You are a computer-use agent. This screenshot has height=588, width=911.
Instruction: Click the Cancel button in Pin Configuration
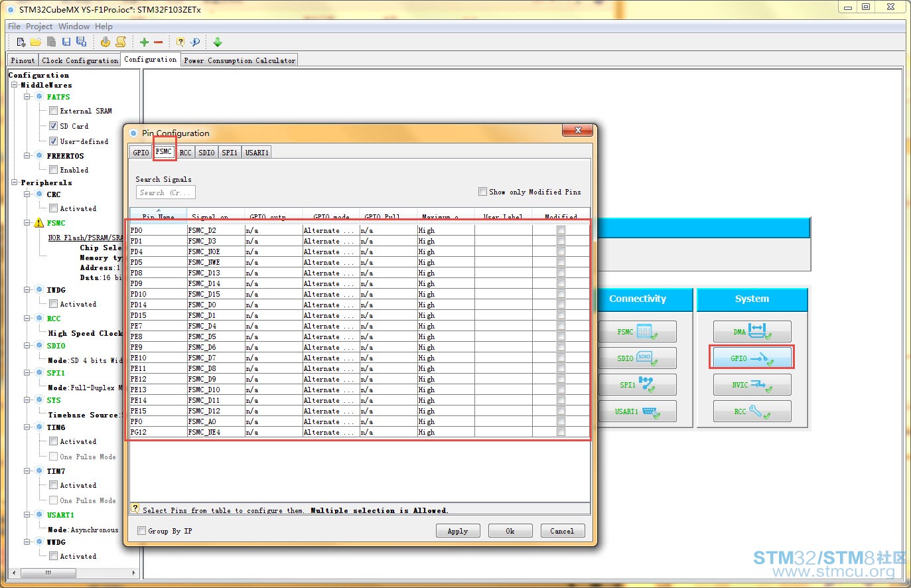562,531
